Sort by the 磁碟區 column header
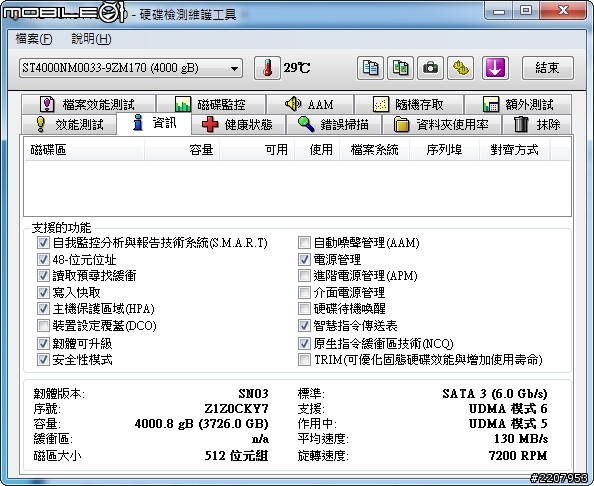The height and width of the screenshot is (486, 594). (x=84, y=150)
